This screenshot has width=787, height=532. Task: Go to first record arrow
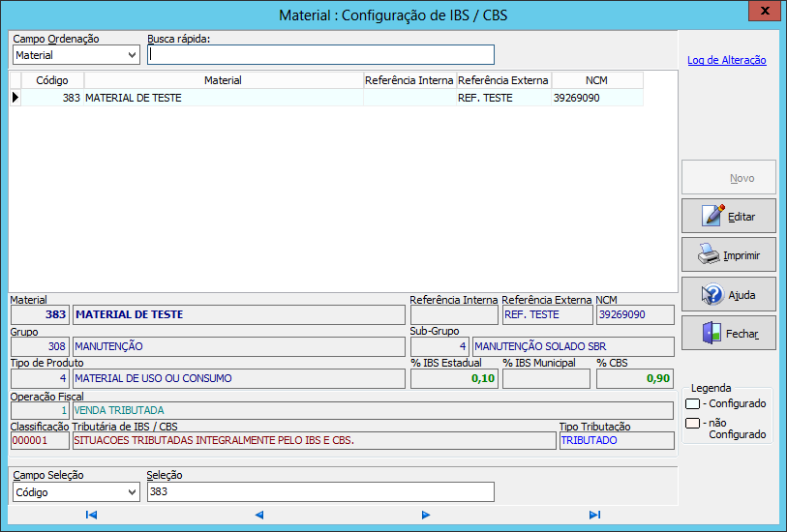coord(91,515)
